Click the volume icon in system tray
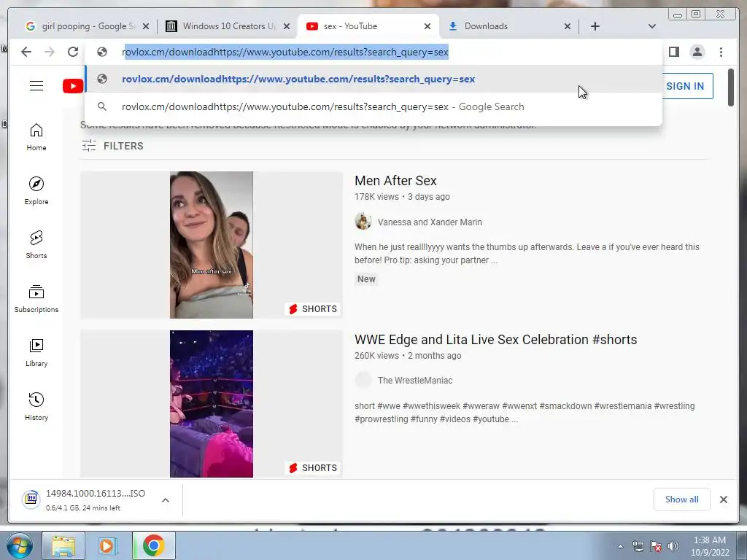The width and height of the screenshot is (747, 560). (673, 546)
